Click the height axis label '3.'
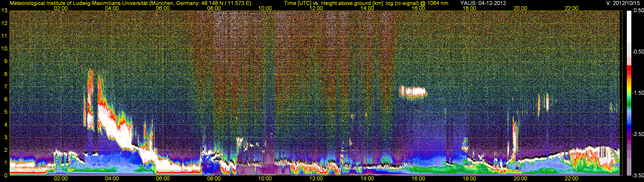 (6, 138)
